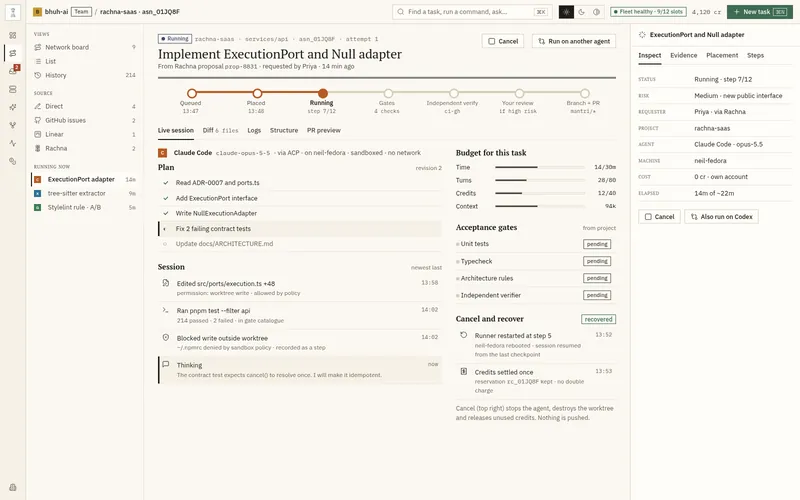This screenshot has height=500, width=800.
Task: Open the branch fork icon in left rail
Action: 13,125
